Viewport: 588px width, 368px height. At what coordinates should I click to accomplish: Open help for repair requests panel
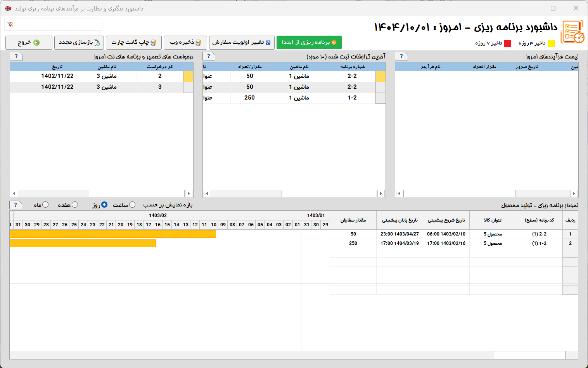click(16, 56)
